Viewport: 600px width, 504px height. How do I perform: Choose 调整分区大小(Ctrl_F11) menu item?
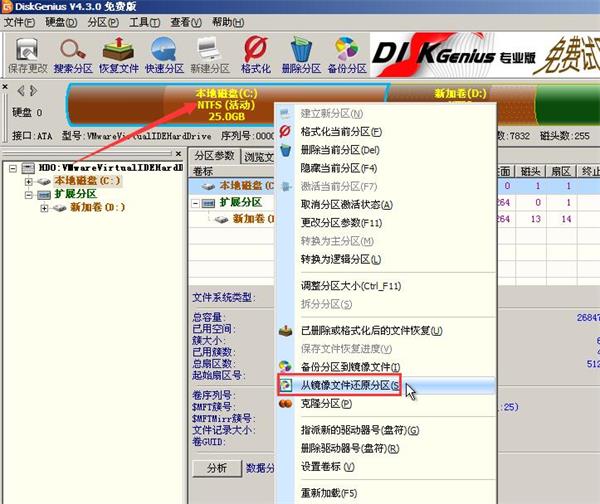pyautogui.click(x=351, y=286)
